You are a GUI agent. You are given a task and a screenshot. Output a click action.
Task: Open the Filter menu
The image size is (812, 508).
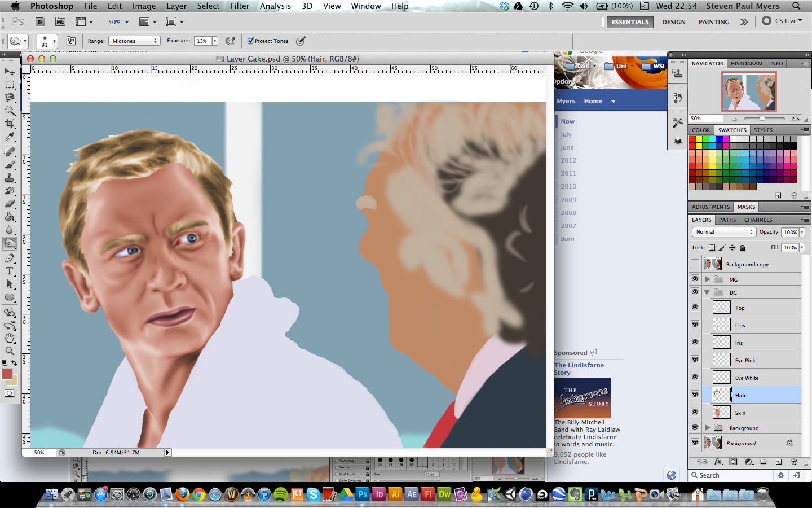[240, 6]
